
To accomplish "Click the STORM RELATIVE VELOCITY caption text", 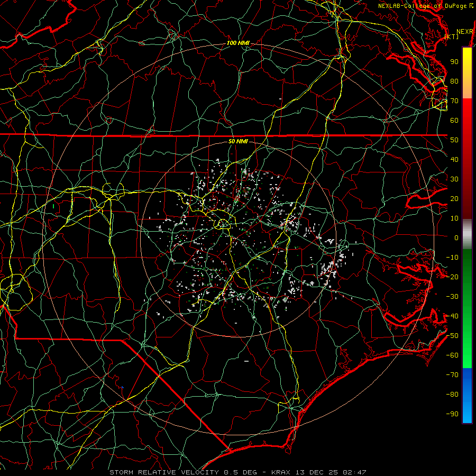I will pyautogui.click(x=164, y=472).
